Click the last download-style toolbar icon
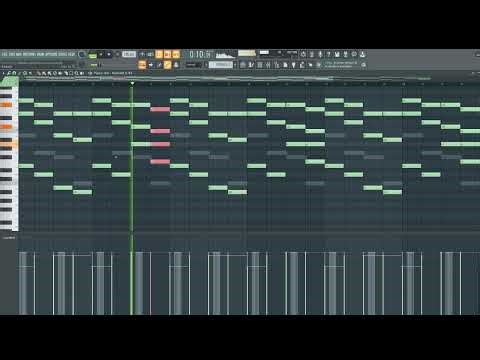Image resolution: width=480 pixels, height=360 pixels. point(363,54)
